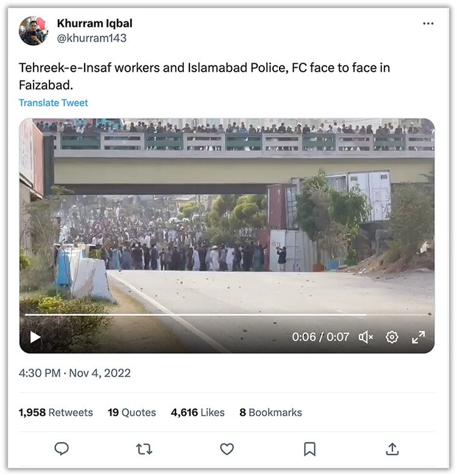
Task: Open the 19 Quotes list
Action: click(x=132, y=413)
